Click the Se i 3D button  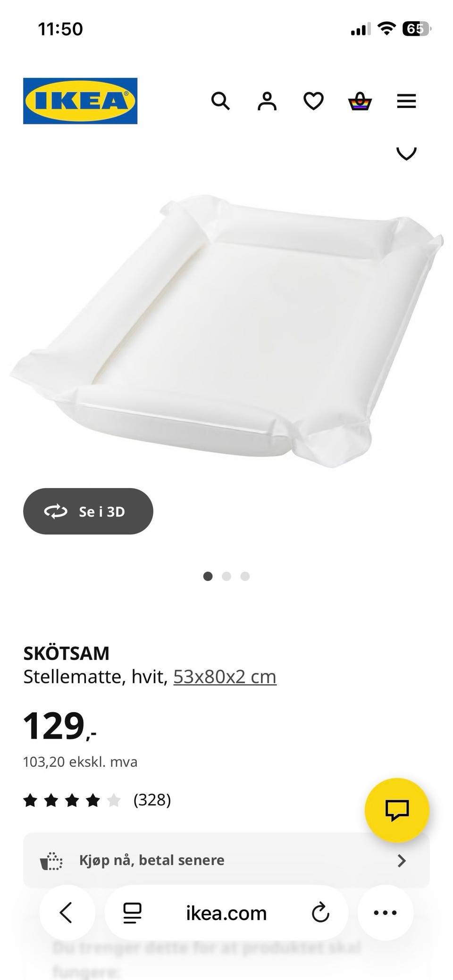[88, 511]
